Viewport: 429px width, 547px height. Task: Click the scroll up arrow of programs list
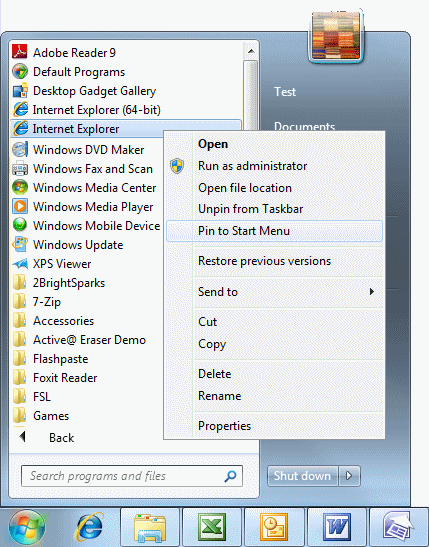(250, 51)
